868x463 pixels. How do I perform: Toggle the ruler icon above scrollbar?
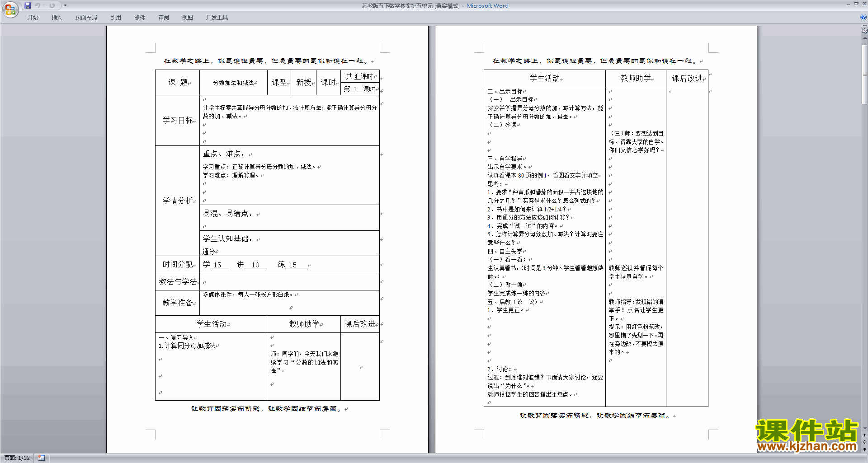tap(865, 30)
